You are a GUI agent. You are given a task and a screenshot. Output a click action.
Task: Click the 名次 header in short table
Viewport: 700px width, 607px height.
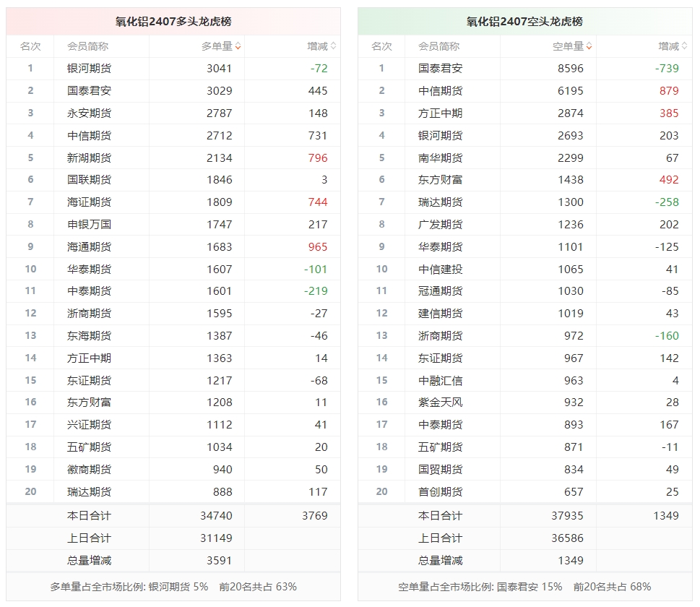[x=381, y=46]
